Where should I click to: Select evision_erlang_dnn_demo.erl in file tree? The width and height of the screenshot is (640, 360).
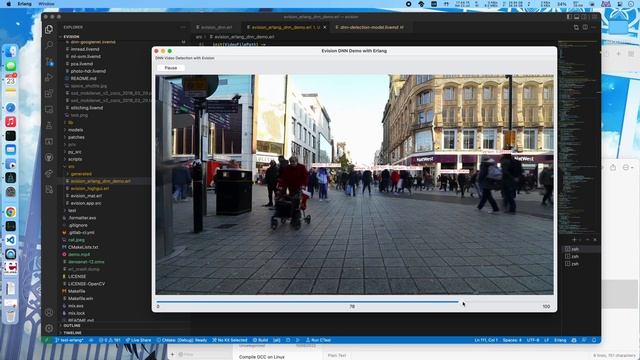(x=100, y=181)
